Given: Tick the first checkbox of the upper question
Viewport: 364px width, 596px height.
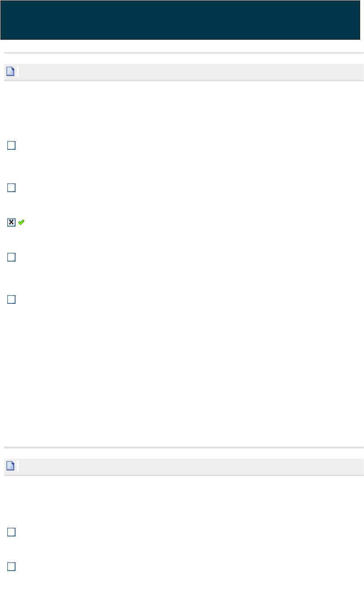Looking at the screenshot, I should pyautogui.click(x=11, y=146).
